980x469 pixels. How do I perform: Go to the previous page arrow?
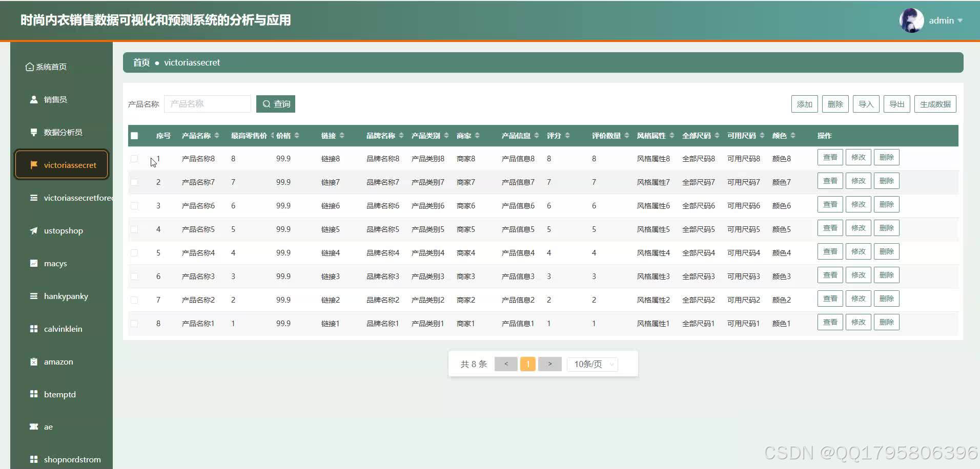pos(506,364)
